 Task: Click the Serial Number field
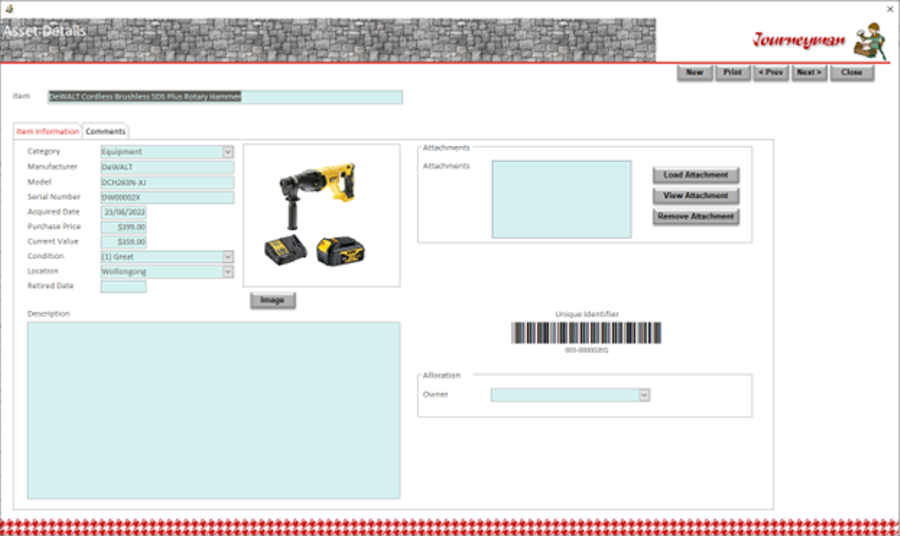point(167,197)
